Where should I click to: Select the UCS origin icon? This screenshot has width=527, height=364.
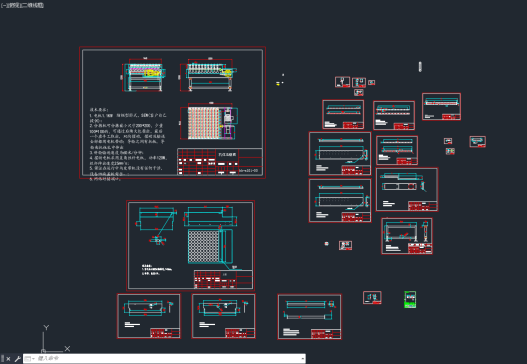pos(43,351)
